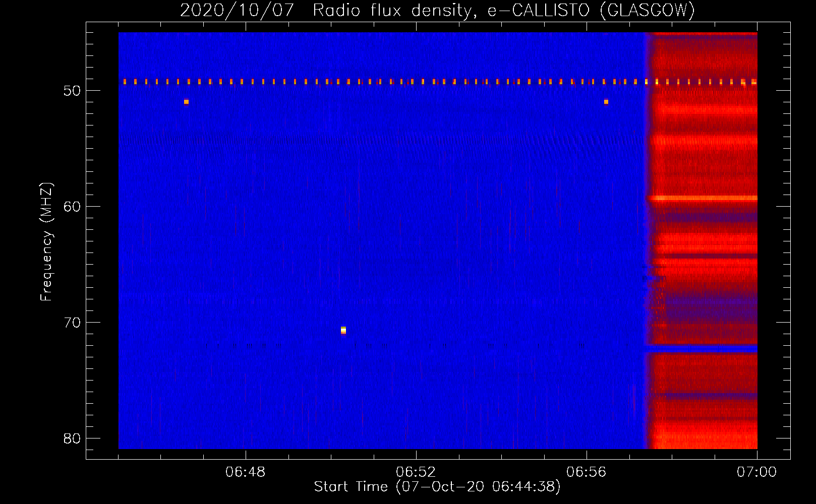The height and width of the screenshot is (504, 816).
Task: Click the 06:52 time tick label
Action: (416, 472)
